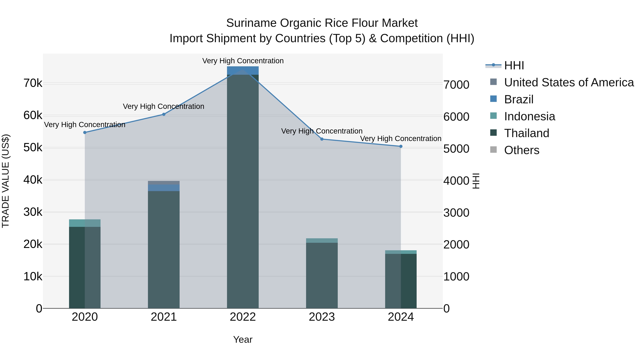Viewport: 644px width, 362px height.
Task: Click the 'Year' x-axis title
Action: coord(243,340)
